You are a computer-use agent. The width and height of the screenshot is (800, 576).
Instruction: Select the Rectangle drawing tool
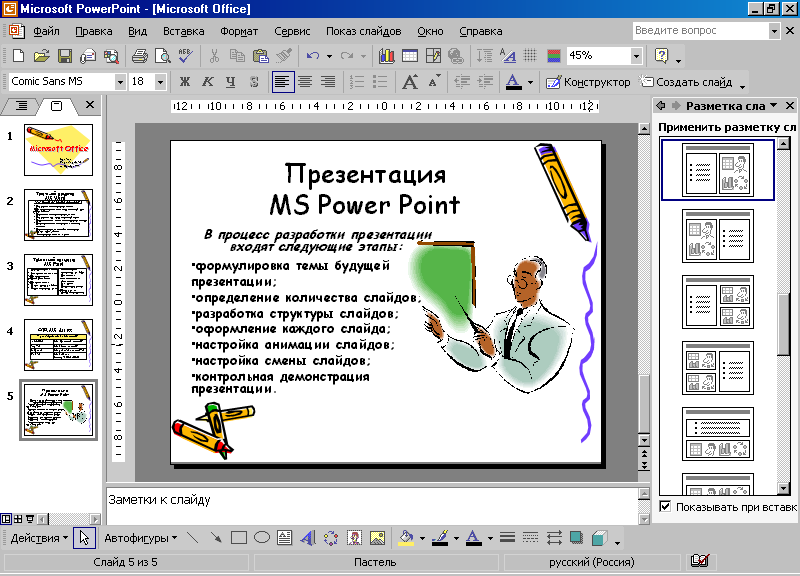click(x=239, y=538)
